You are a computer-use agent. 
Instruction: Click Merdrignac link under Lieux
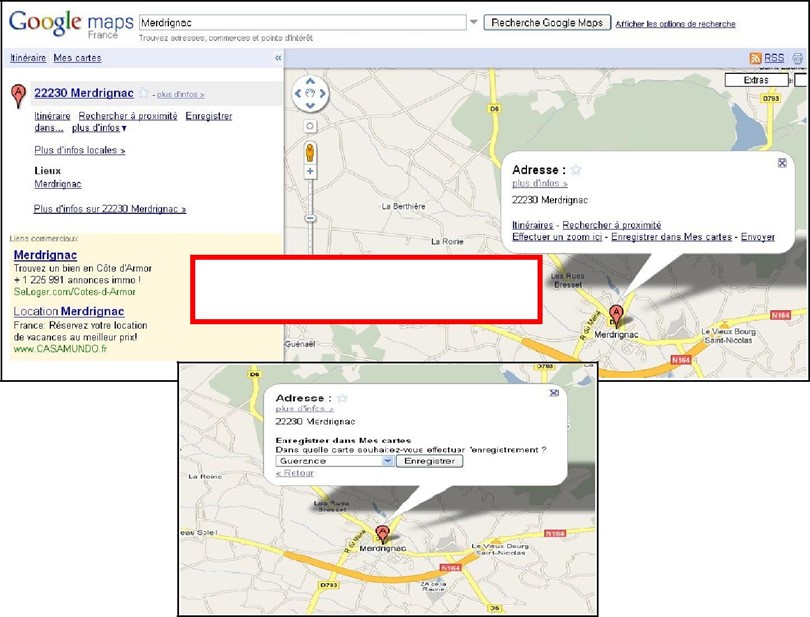pos(58,184)
